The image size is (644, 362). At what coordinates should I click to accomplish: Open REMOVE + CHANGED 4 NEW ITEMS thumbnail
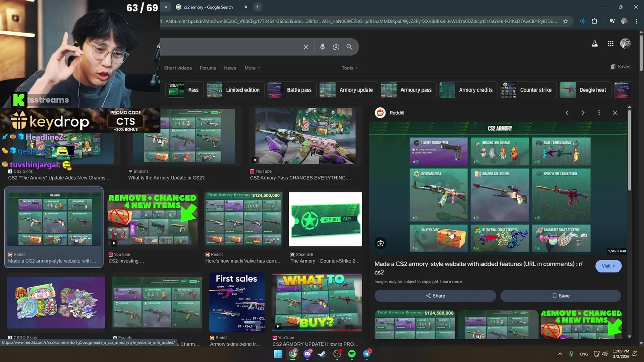point(152,219)
